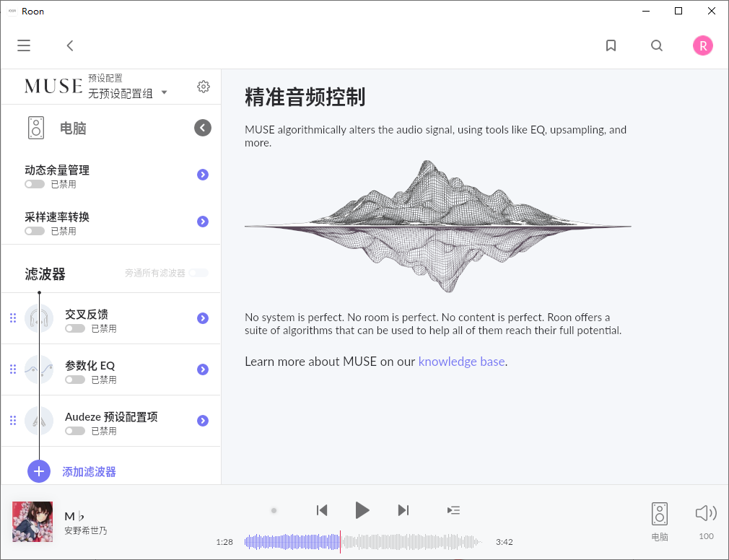
Task: Click the 3:42 total duration
Action: pos(504,542)
